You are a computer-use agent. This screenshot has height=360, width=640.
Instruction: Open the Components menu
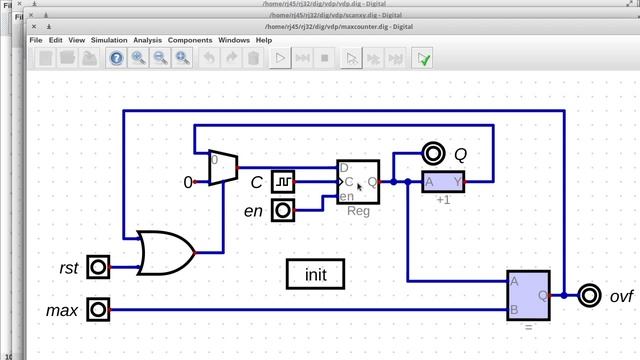(190, 40)
